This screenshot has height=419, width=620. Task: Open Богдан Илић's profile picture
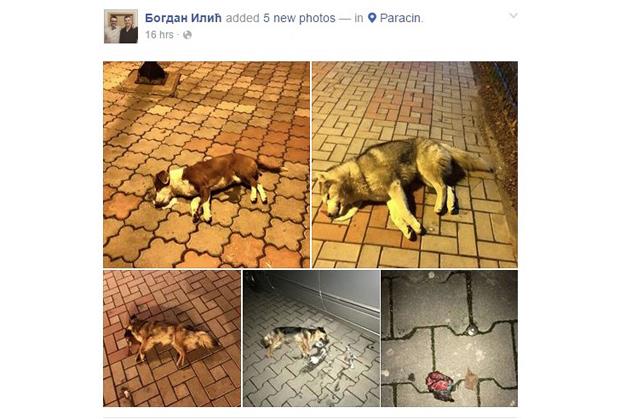[121, 26]
